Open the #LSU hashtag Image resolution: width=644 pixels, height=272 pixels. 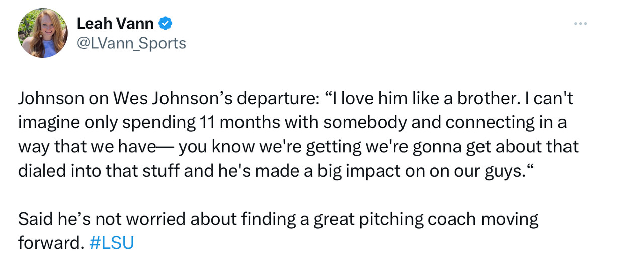coord(111,243)
